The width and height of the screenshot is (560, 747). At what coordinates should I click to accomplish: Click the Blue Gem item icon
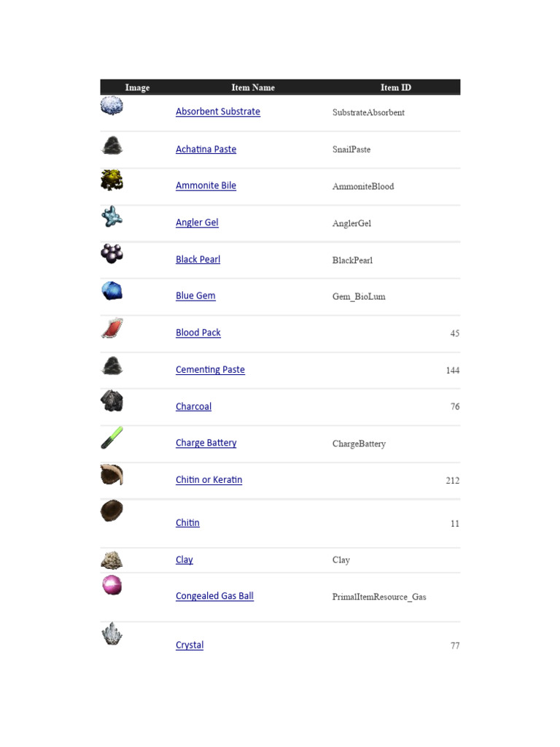(112, 290)
